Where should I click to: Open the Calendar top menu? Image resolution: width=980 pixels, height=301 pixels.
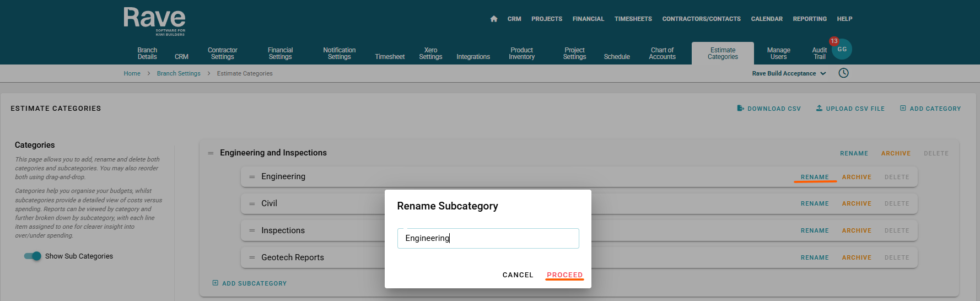point(767,19)
